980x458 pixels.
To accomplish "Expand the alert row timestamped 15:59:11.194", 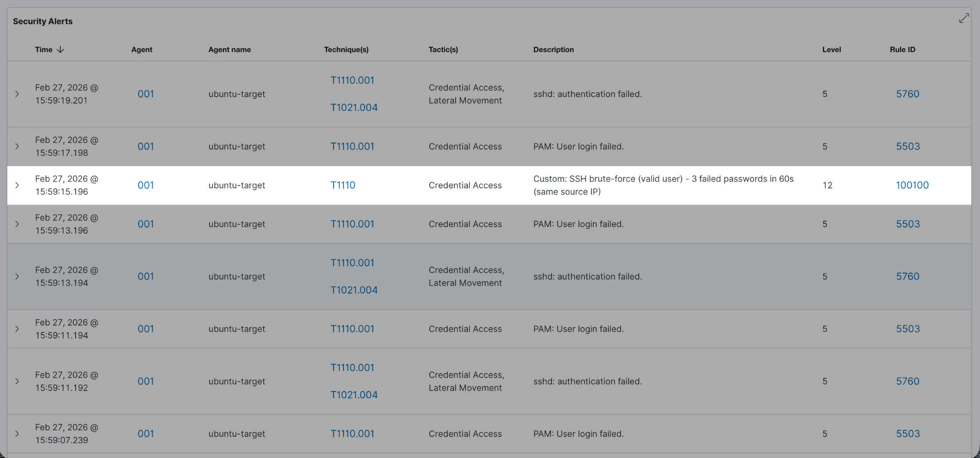I will [17, 329].
